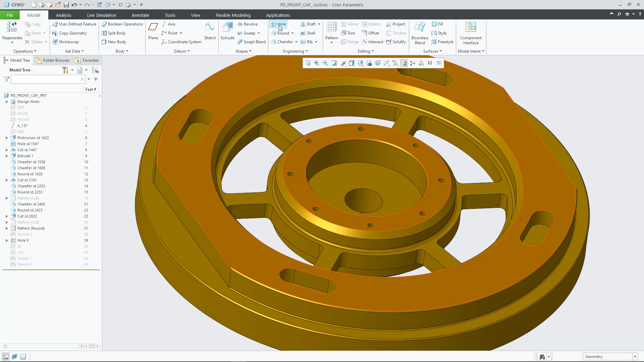Click the Undo arrow icon

click(74, 5)
